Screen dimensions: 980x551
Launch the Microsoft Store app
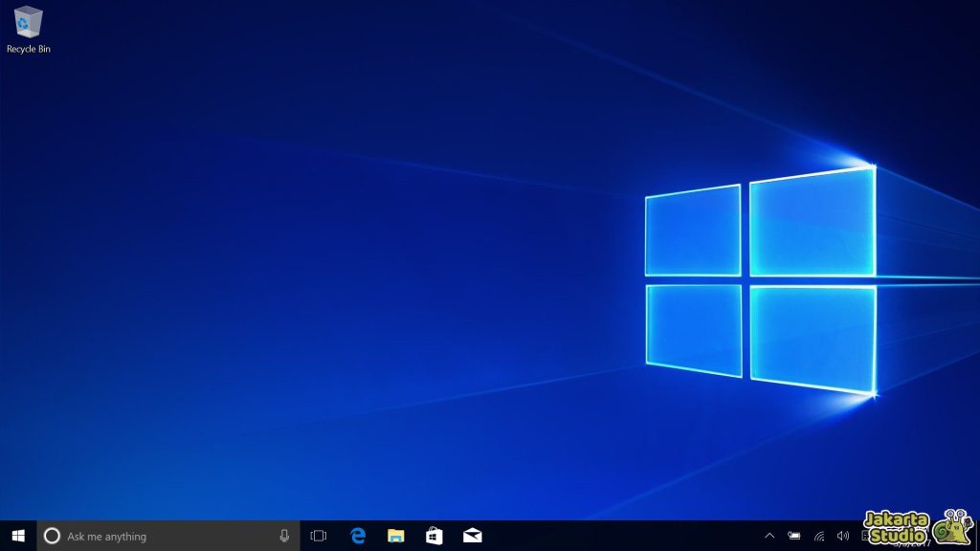434,536
